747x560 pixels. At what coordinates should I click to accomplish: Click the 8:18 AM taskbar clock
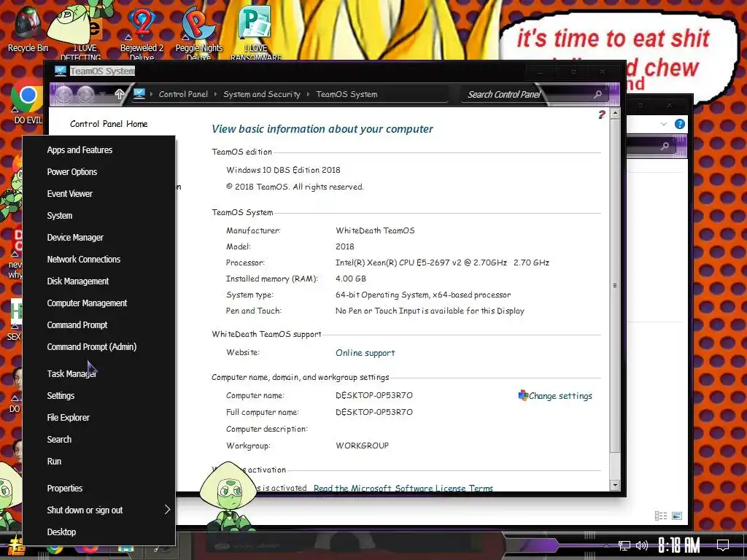(x=679, y=545)
